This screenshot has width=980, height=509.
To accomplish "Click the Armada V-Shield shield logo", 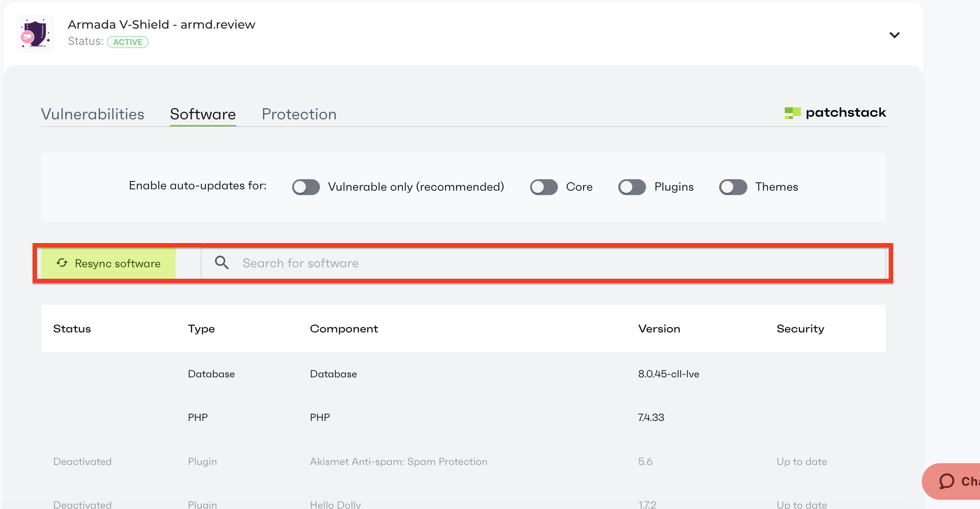I will 35,33.
